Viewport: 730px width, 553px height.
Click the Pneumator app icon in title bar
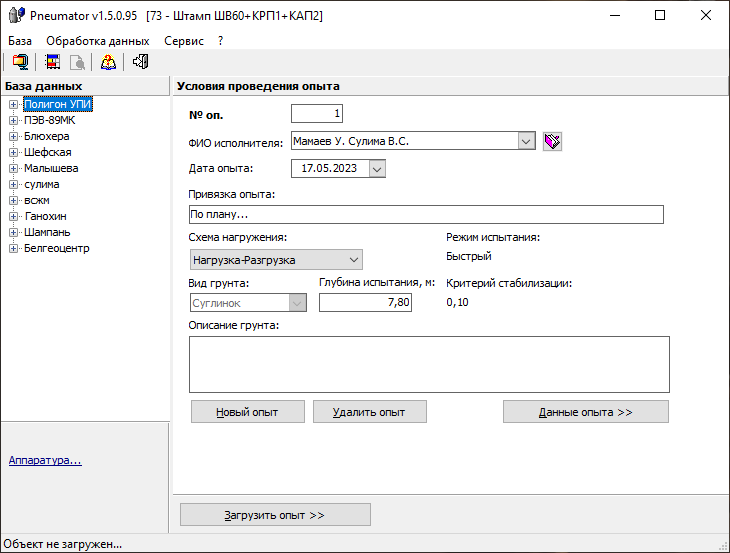[x=16, y=16]
